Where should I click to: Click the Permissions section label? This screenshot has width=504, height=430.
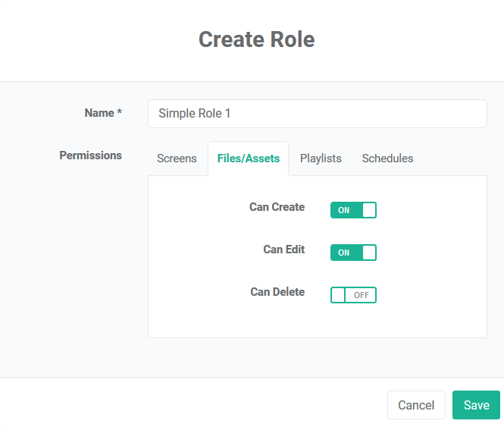click(91, 155)
